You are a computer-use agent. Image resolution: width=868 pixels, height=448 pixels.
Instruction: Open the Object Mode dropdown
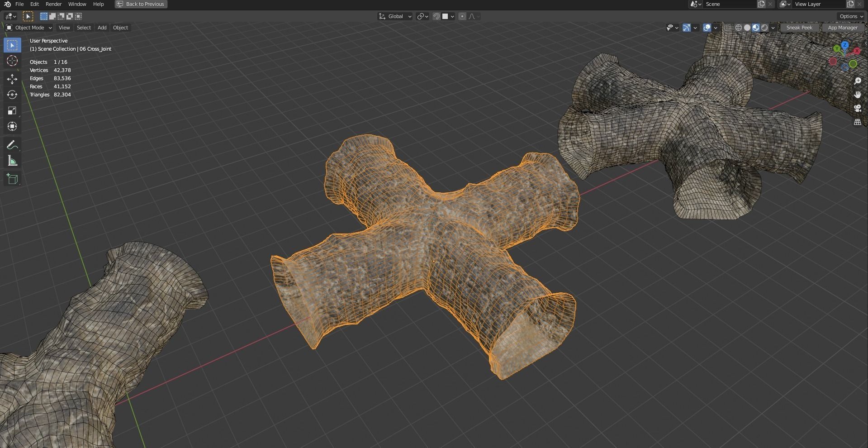(29, 28)
